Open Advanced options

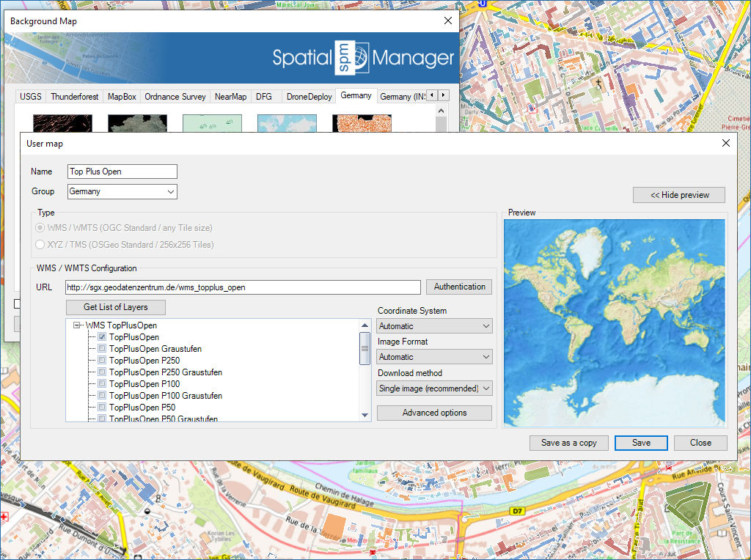click(x=434, y=413)
